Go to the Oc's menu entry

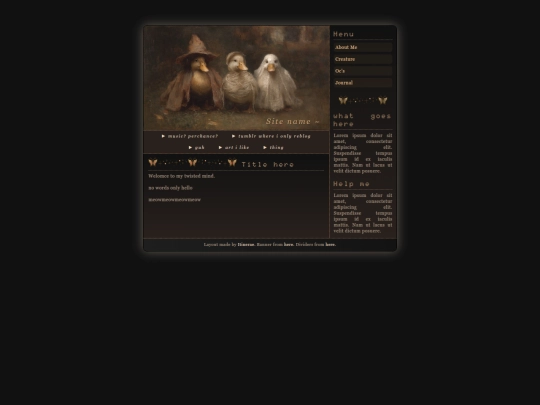[x=363, y=71]
